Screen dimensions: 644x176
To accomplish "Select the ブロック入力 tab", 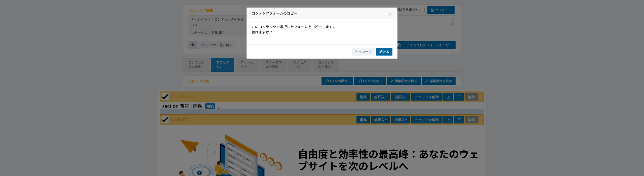I will click(x=223, y=65).
